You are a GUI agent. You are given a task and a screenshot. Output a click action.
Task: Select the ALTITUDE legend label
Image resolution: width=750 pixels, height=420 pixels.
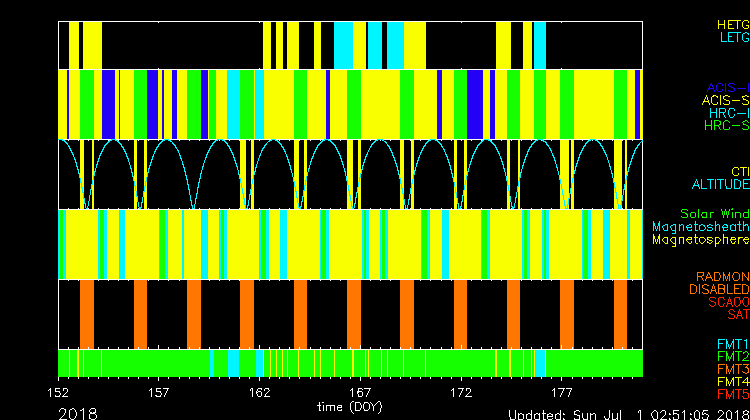click(719, 185)
